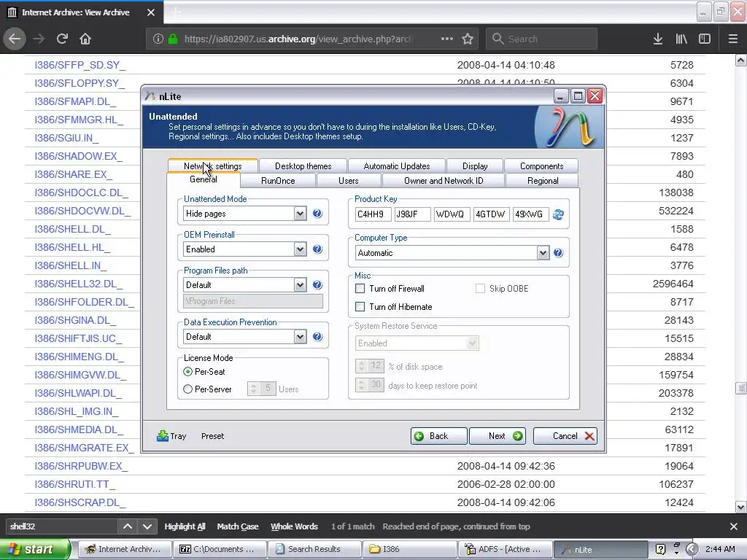Click the Computer Type help icon
This screenshot has height=560, width=747.
click(558, 253)
